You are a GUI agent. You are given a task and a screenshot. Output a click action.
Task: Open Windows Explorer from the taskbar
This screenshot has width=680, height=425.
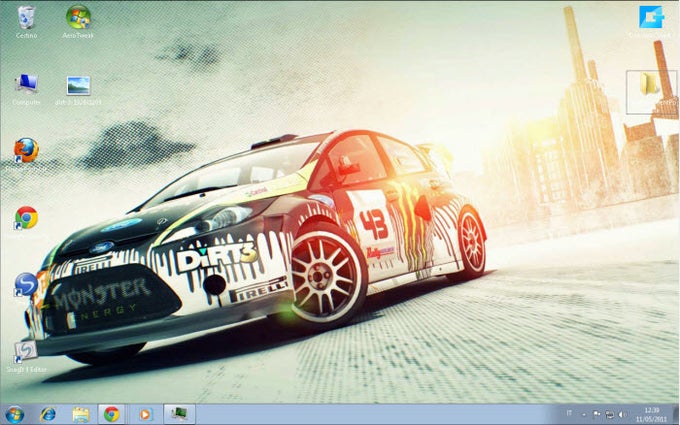pos(81,415)
